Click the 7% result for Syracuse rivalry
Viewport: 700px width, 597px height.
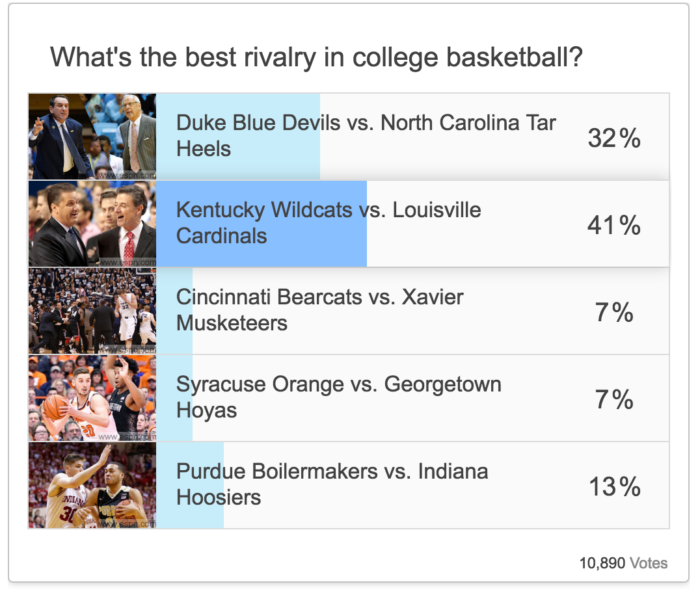click(614, 399)
